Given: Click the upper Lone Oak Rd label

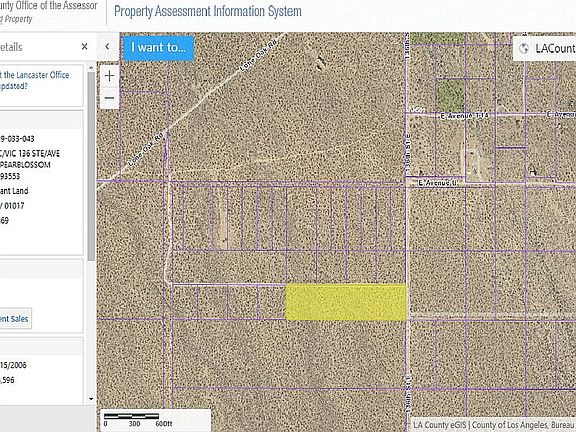Looking at the screenshot, I should coord(258,55).
